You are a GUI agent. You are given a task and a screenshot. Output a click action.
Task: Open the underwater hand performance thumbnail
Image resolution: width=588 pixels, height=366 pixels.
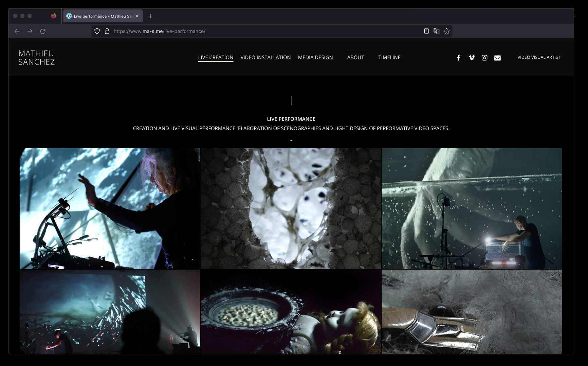coord(472,208)
